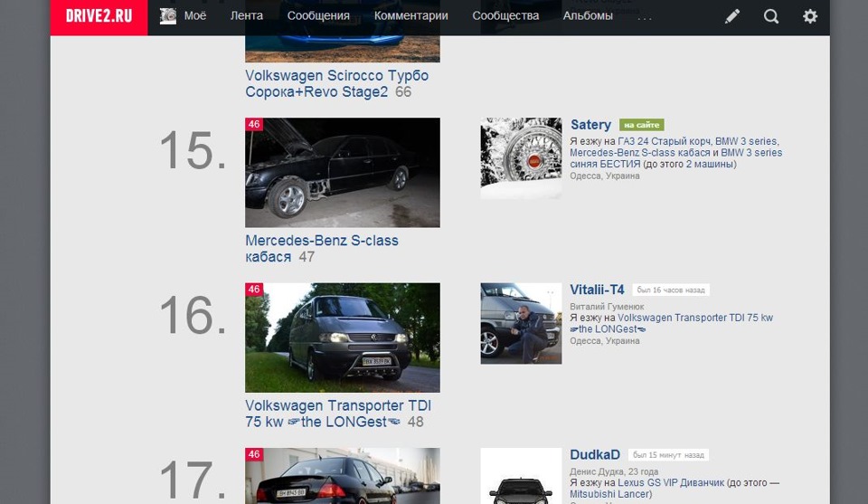Open Mercedes-Benz S-class кабася title link

322,249
